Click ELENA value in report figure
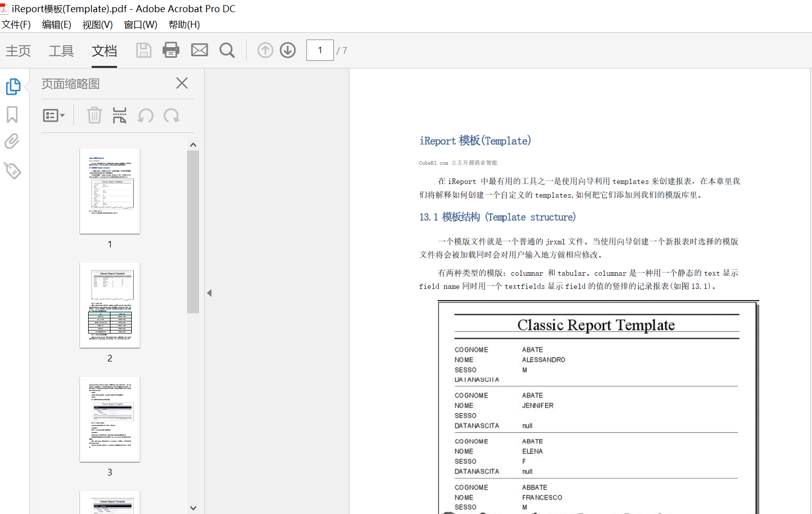Viewport: 812px width, 514px height. [x=532, y=451]
